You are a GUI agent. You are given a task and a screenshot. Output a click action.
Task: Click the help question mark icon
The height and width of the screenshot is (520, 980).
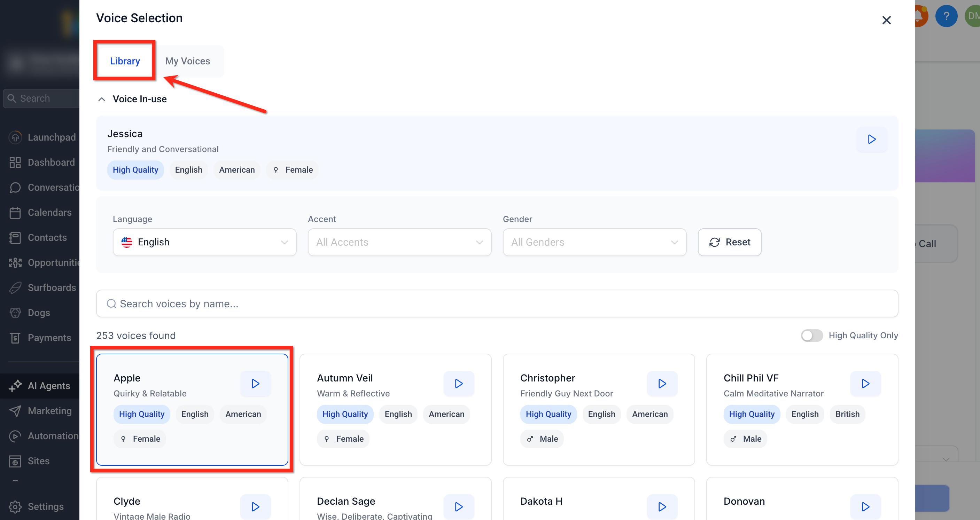(946, 16)
